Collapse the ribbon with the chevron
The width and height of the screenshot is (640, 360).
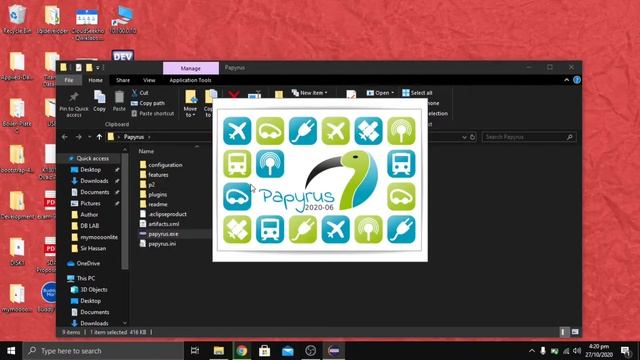[x=567, y=80]
